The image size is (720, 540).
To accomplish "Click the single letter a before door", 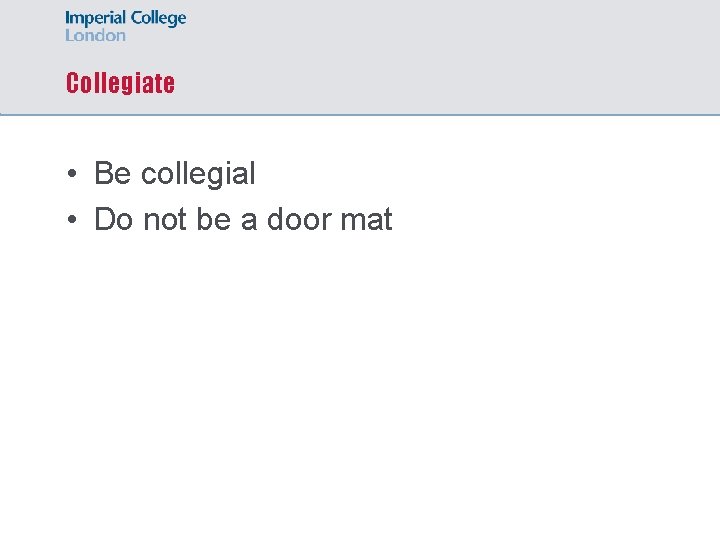I will click(249, 220).
